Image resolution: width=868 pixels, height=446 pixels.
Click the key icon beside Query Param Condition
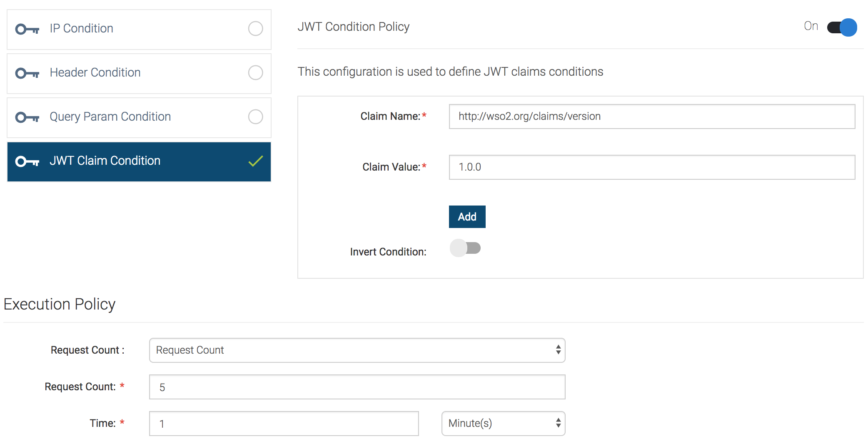pos(27,117)
